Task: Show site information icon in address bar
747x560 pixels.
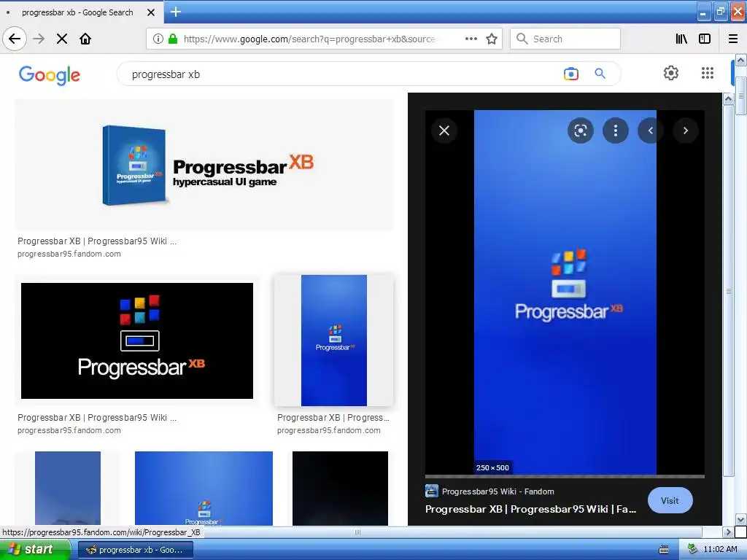Action: click(158, 39)
